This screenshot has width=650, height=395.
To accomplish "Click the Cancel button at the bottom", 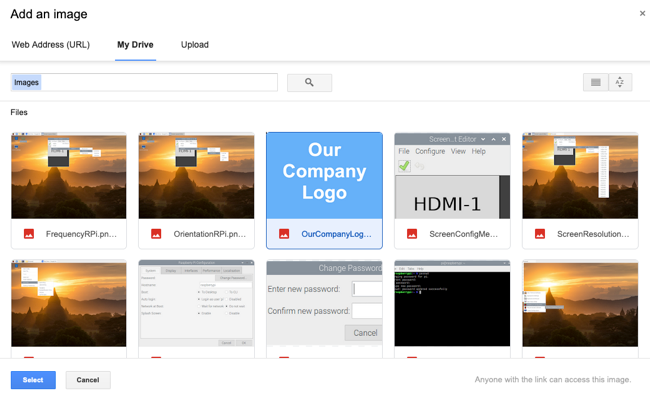I will [x=88, y=380].
